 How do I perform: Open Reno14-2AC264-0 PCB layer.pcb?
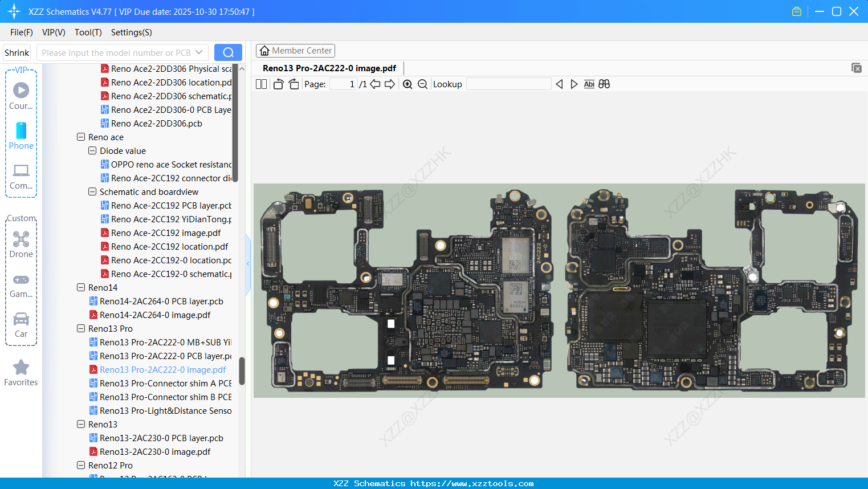(161, 301)
